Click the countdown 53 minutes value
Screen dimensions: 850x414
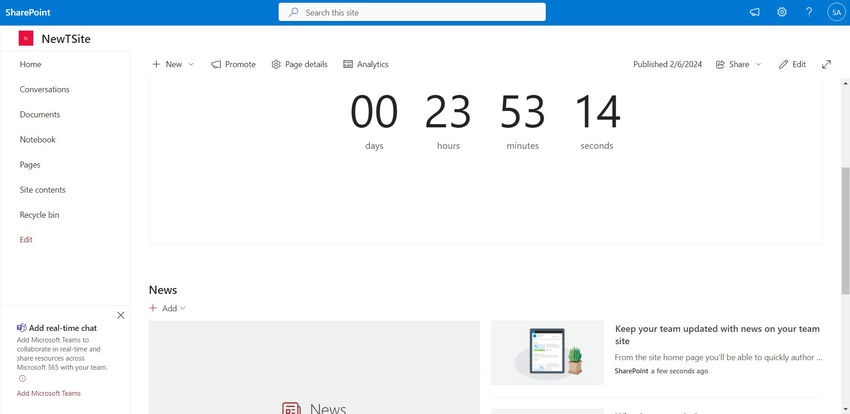tap(522, 112)
